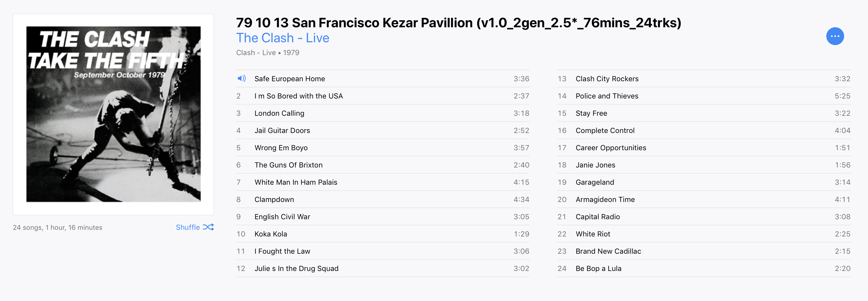The height and width of the screenshot is (301, 868).
Task: Select White Man In Ham Palais
Action: click(382, 182)
